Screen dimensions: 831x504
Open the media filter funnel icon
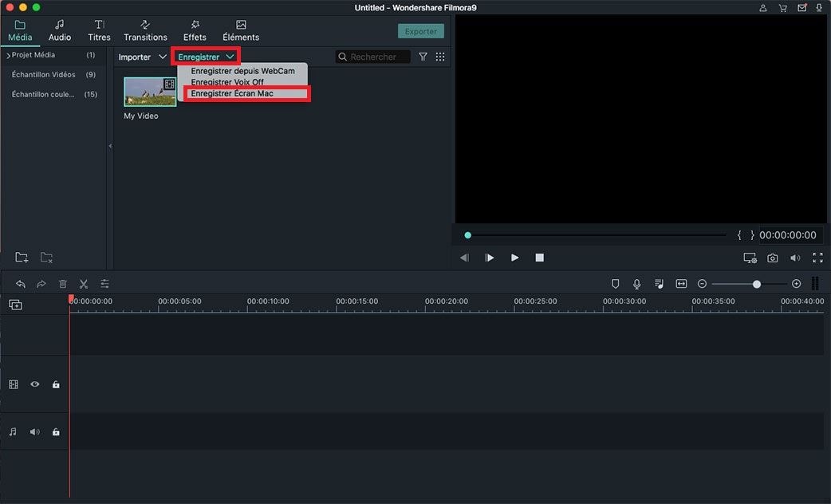click(x=423, y=57)
